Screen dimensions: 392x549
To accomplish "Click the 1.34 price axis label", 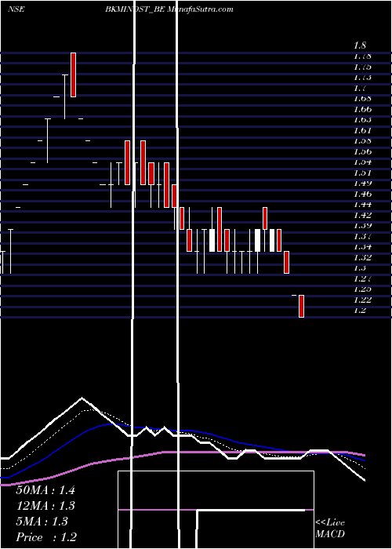I will coord(362,246).
